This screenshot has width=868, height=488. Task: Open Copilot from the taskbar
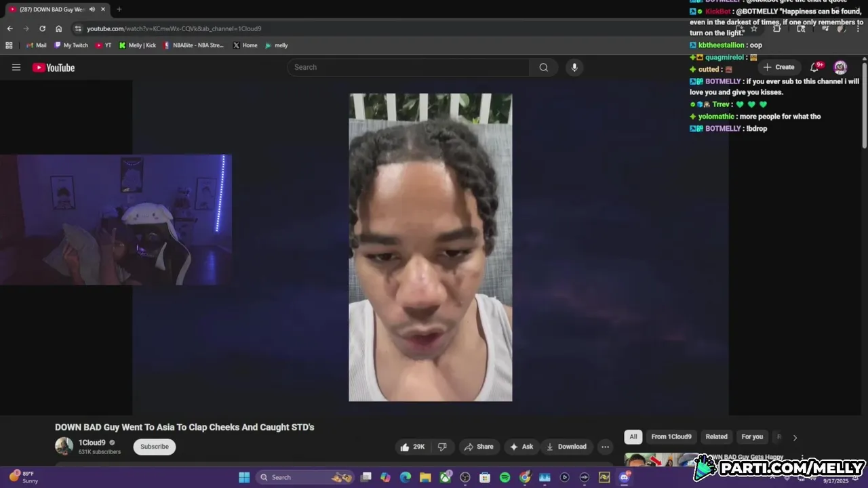(386, 477)
